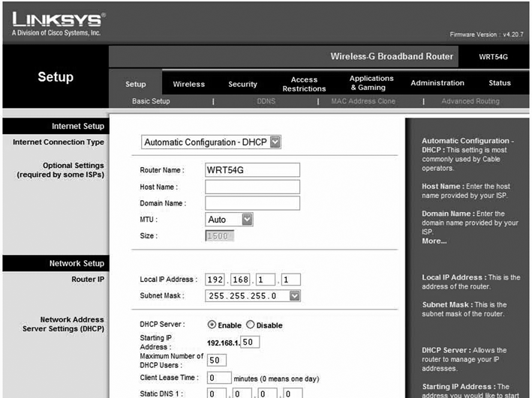Select the Disable DHCP Server radio button
Image resolution: width=532 pixels, height=398 pixels.
pos(251,325)
